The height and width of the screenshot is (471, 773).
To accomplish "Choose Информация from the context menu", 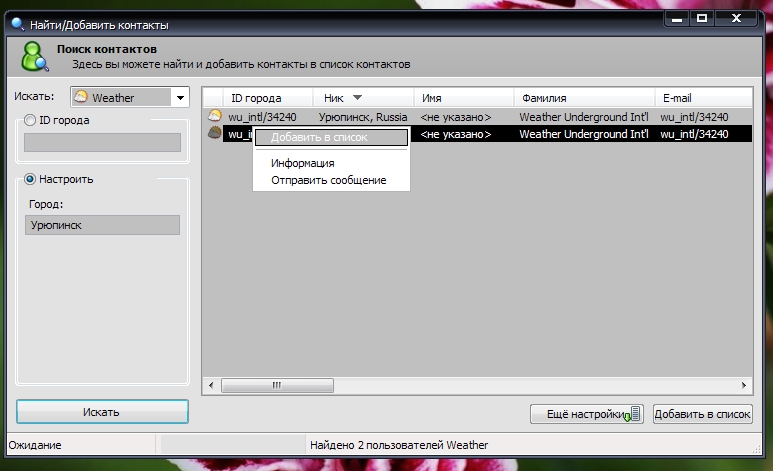I will tap(302, 163).
